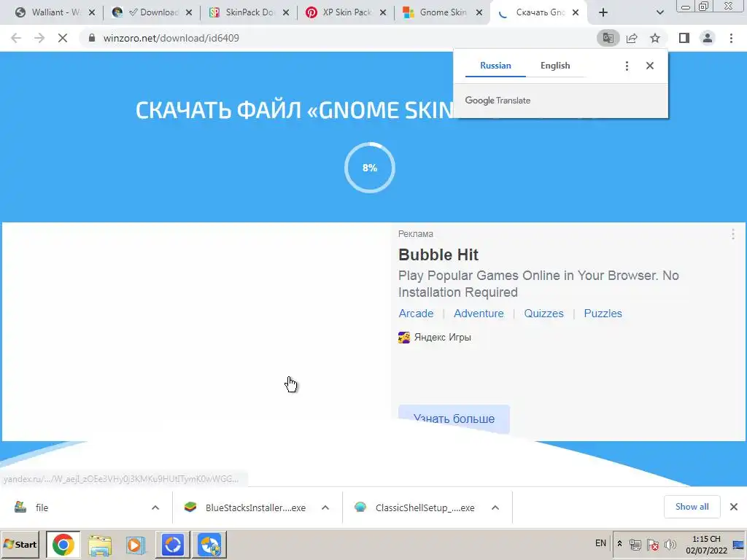The height and width of the screenshot is (560, 747).
Task: Click Реклама ad label
Action: click(415, 234)
